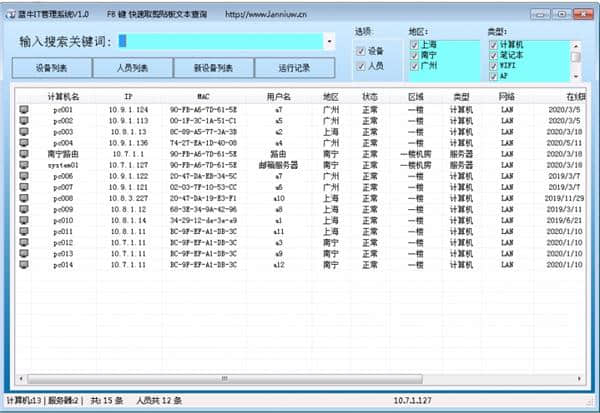Screen dimensions: 600x413
Task: Uncheck the 设备 option checkbox
Action: (361, 50)
